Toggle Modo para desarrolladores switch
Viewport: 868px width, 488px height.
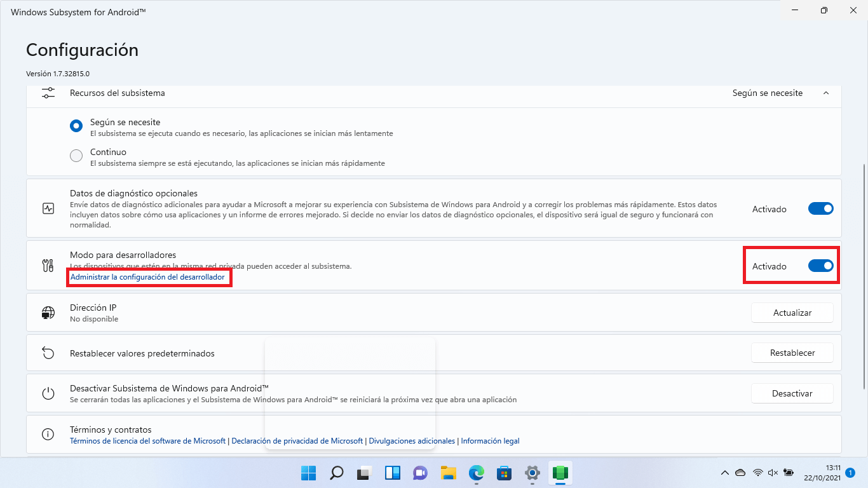(x=820, y=266)
